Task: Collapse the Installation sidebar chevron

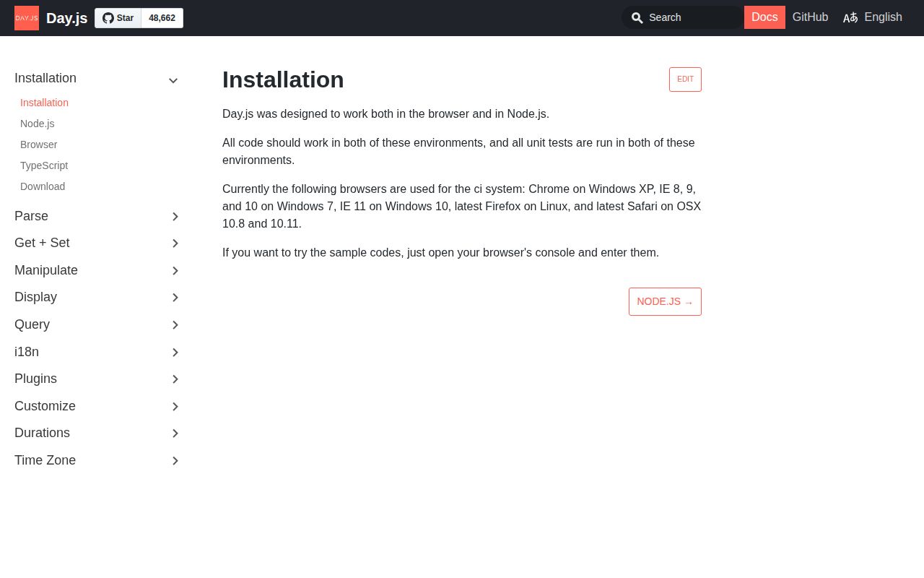Action: click(x=173, y=80)
